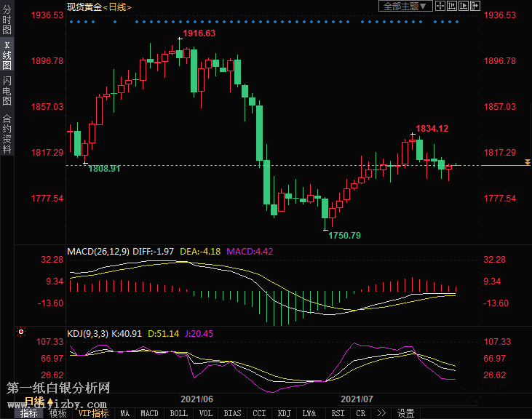Click the chart replay play icon
The image size is (532, 419).
[x=464, y=7]
